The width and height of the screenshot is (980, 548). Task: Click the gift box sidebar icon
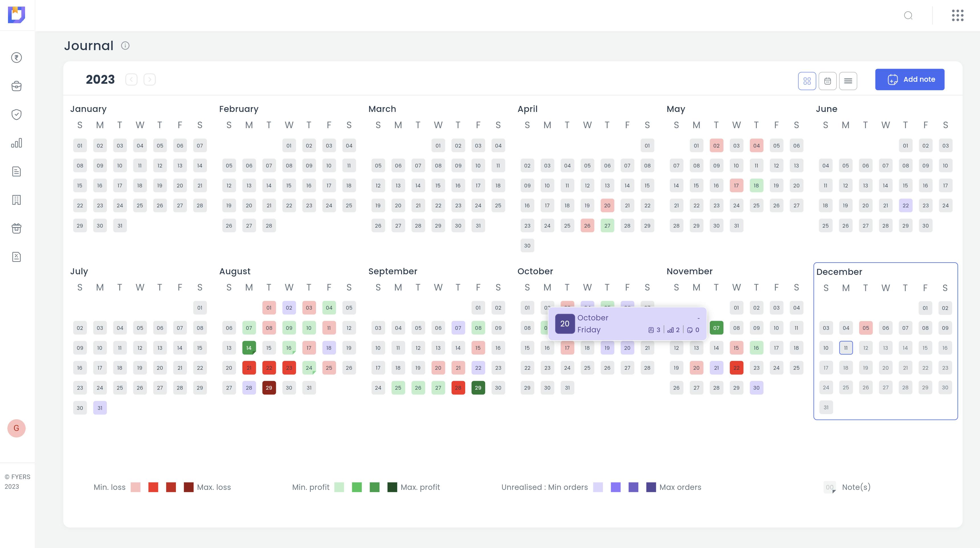tap(16, 228)
